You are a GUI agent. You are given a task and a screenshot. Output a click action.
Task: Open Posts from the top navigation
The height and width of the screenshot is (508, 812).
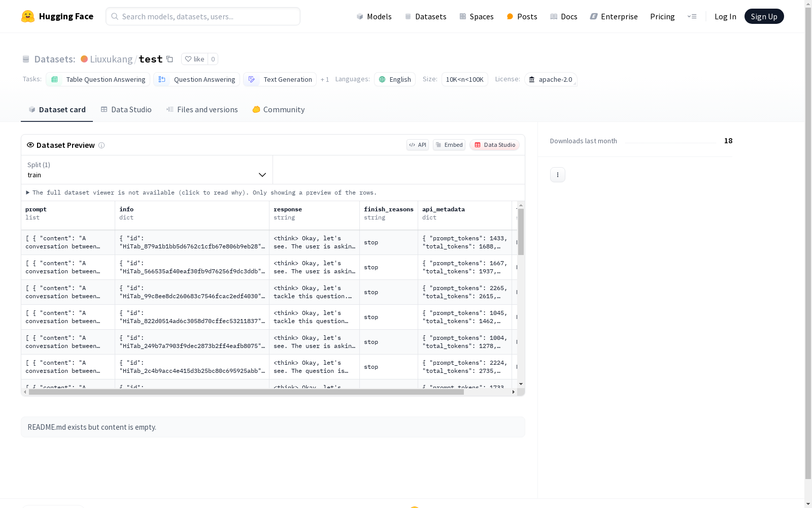point(522,16)
